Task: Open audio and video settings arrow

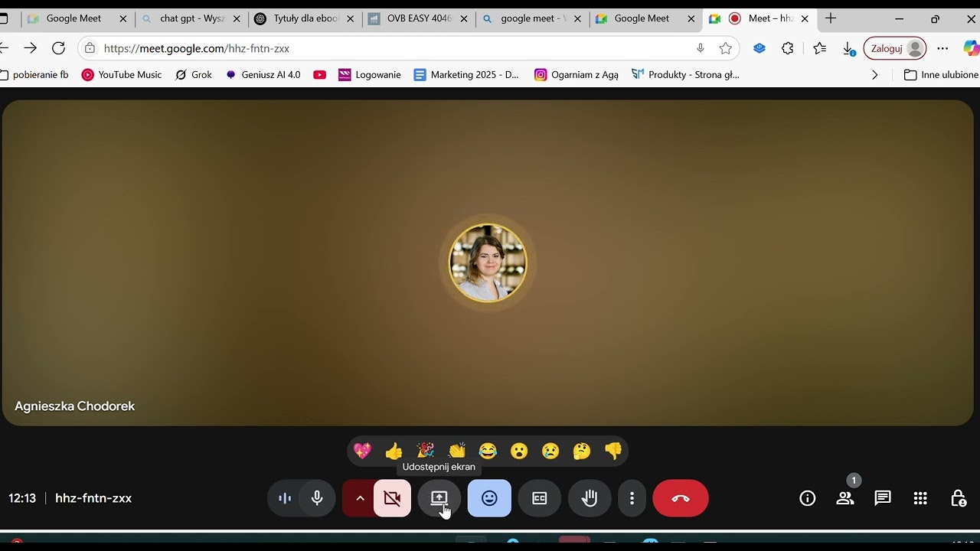Action: [359, 498]
